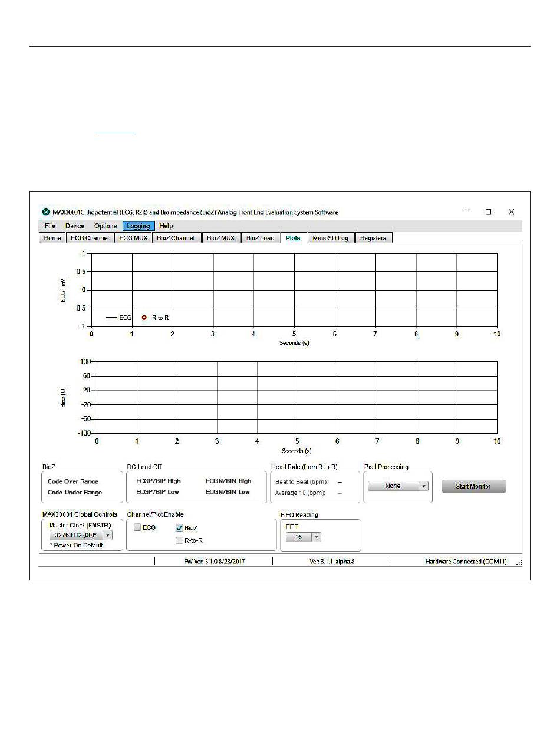Uncheck the BioZ channel checkbox
The height and width of the screenshot is (739, 560).
click(x=180, y=528)
